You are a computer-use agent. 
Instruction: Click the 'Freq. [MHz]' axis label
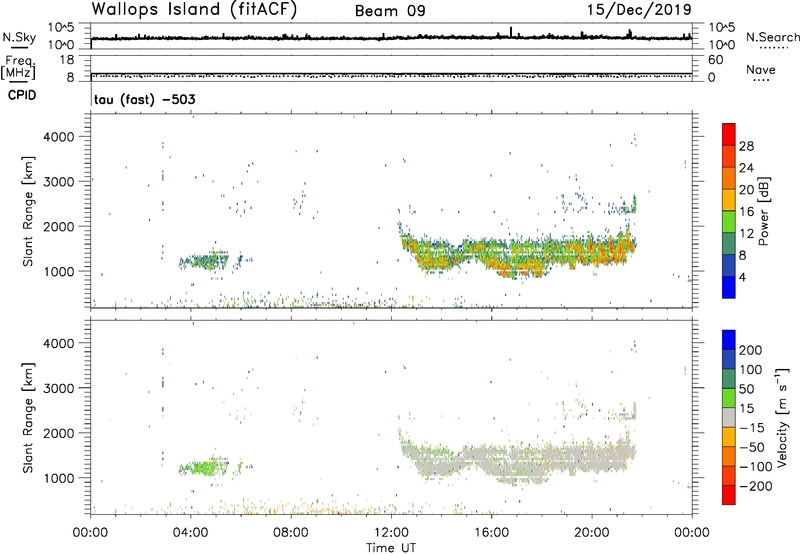(x=18, y=67)
